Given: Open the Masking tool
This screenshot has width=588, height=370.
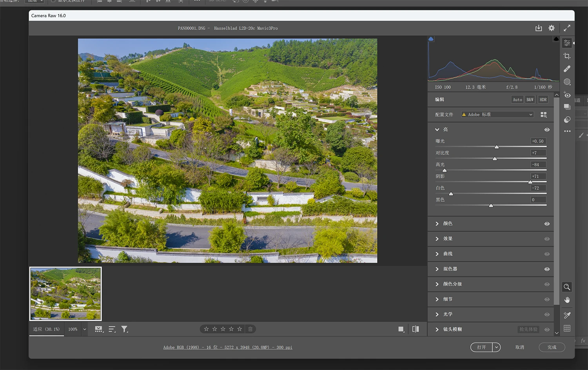Looking at the screenshot, I should [567, 82].
